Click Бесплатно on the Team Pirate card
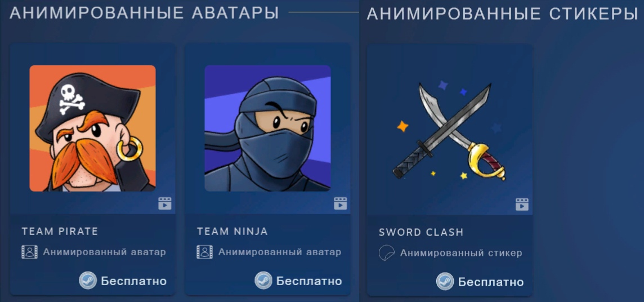Screen dimensions: 644x302 [134, 282]
